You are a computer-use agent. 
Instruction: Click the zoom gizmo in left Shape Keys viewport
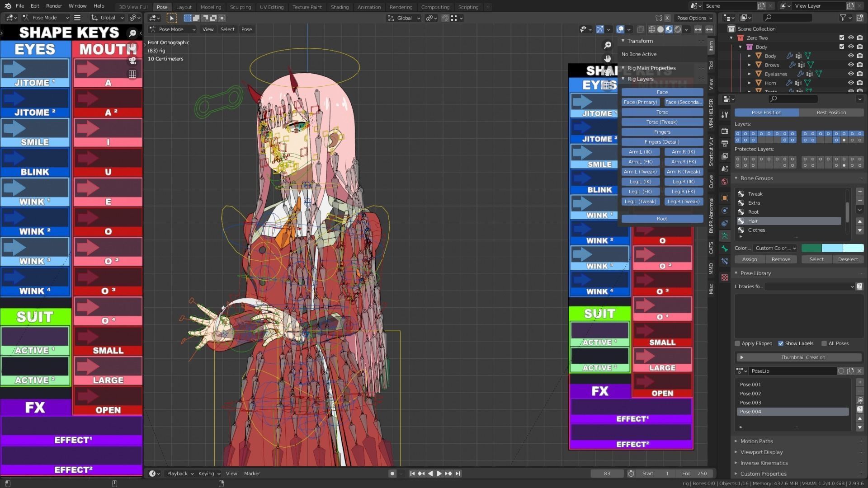click(x=132, y=33)
